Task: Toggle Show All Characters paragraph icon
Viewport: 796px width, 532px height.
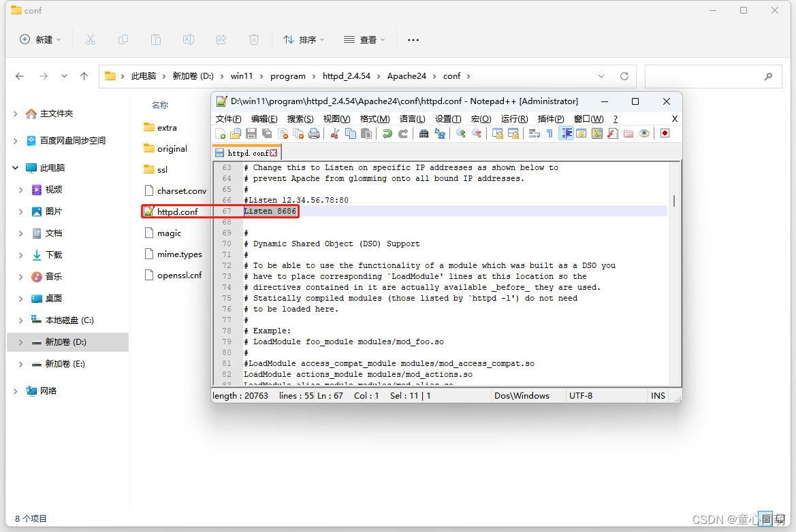Action: 550,133
